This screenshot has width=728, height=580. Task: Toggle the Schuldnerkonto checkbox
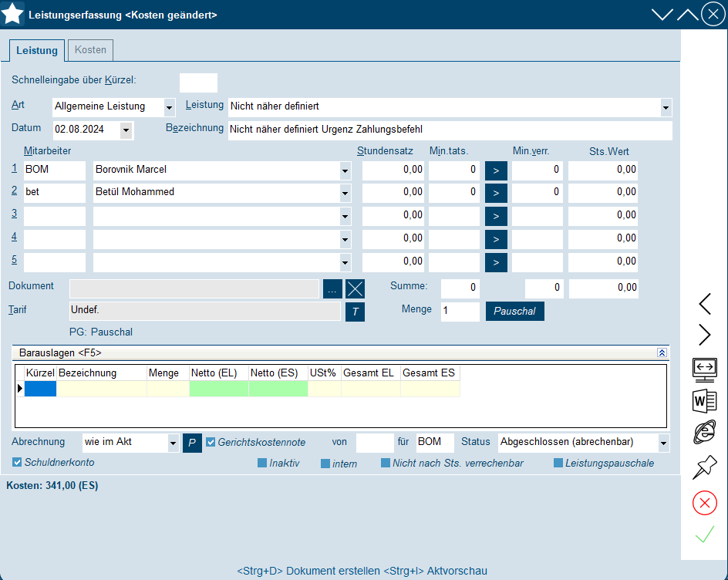[18, 462]
